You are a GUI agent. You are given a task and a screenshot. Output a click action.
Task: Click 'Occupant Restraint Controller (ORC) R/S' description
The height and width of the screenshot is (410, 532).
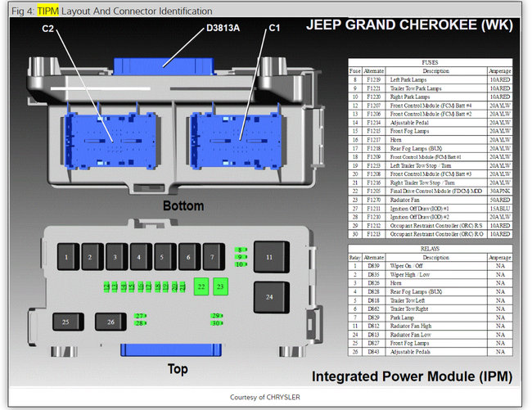pyautogui.click(x=436, y=226)
